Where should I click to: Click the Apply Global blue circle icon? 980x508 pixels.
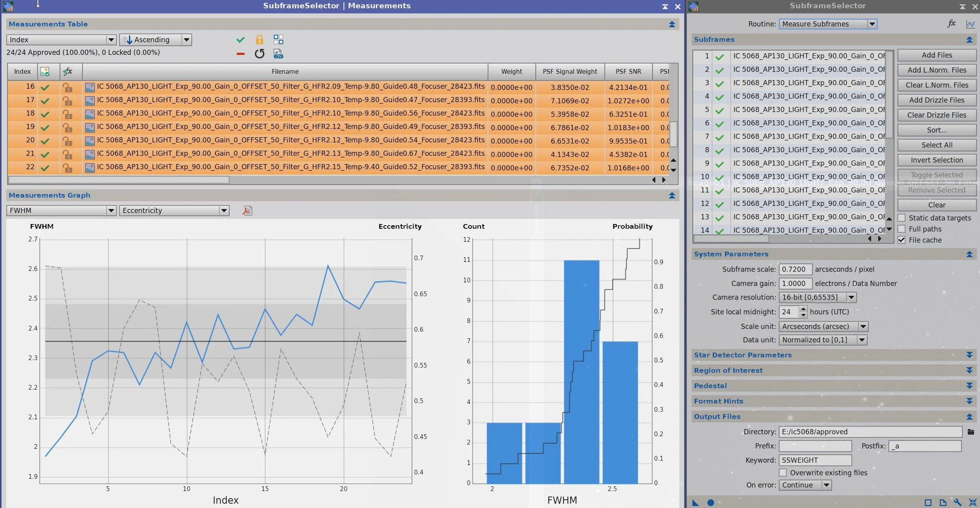click(x=711, y=502)
